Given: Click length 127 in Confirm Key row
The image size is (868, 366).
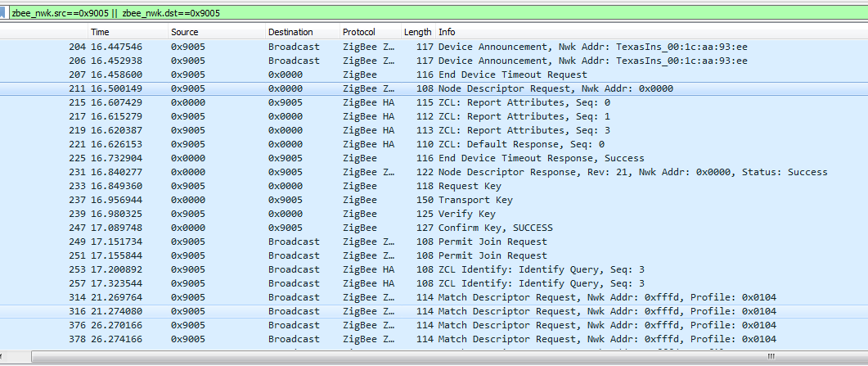Looking at the screenshot, I should (x=425, y=228).
